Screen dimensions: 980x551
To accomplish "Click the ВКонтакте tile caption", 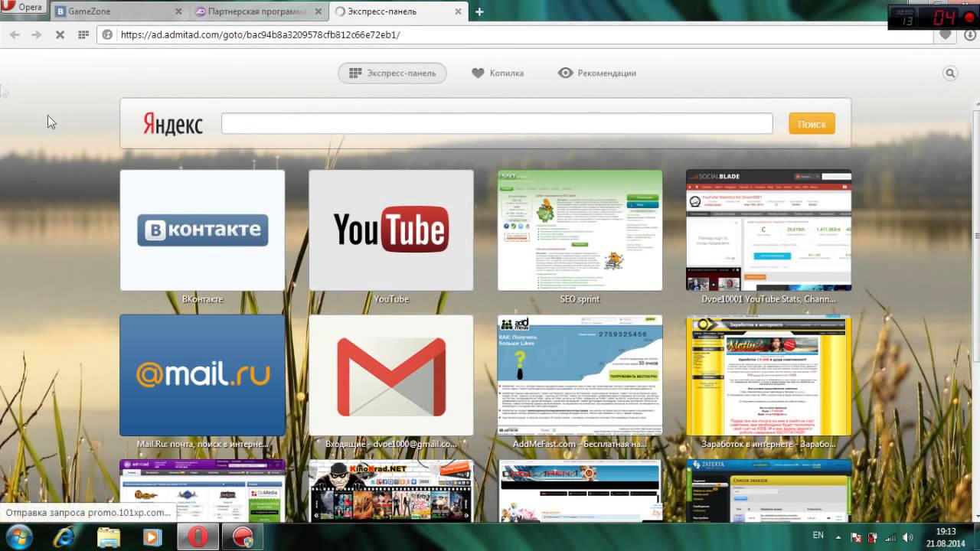I will point(202,299).
